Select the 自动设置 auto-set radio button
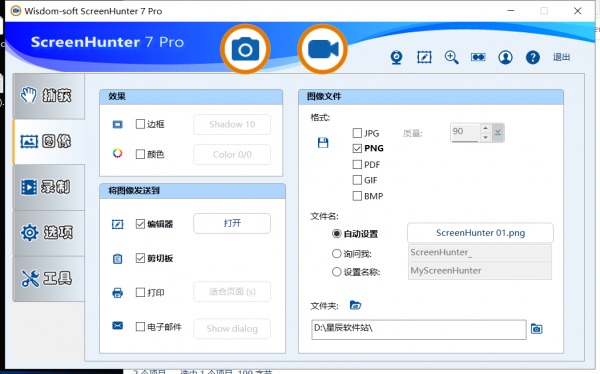Viewport: 600px width, 374px height. (336, 234)
